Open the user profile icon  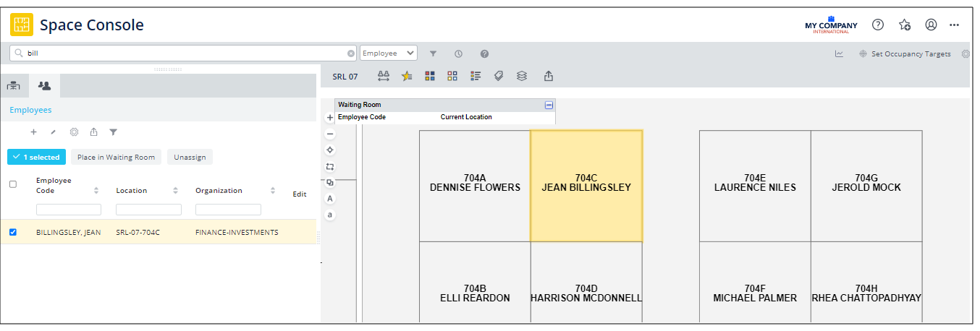click(x=931, y=25)
